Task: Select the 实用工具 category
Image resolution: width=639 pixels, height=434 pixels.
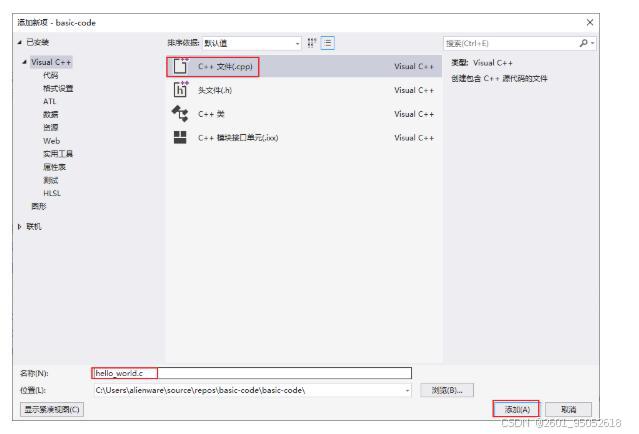Action: coord(58,154)
